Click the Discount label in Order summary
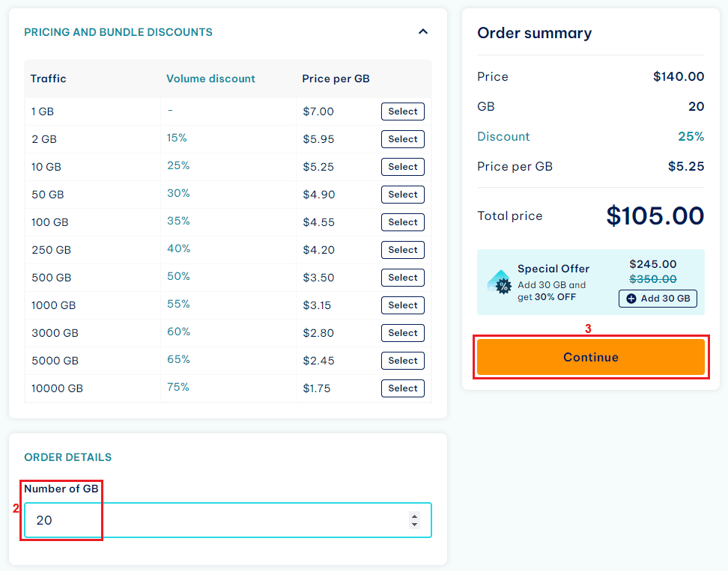728x571 pixels. [x=503, y=136]
